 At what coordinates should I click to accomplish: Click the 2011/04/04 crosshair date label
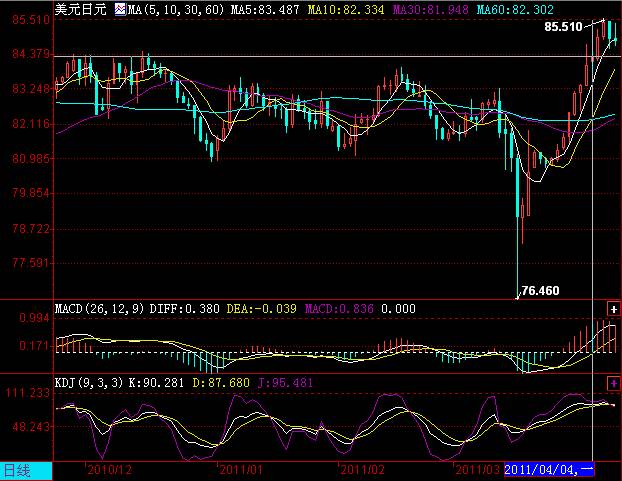[x=549, y=470]
